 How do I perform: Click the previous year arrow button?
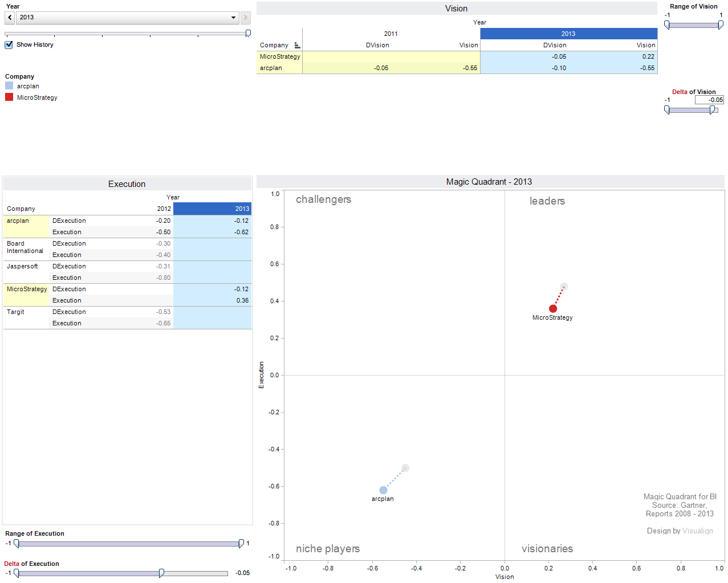click(10, 18)
